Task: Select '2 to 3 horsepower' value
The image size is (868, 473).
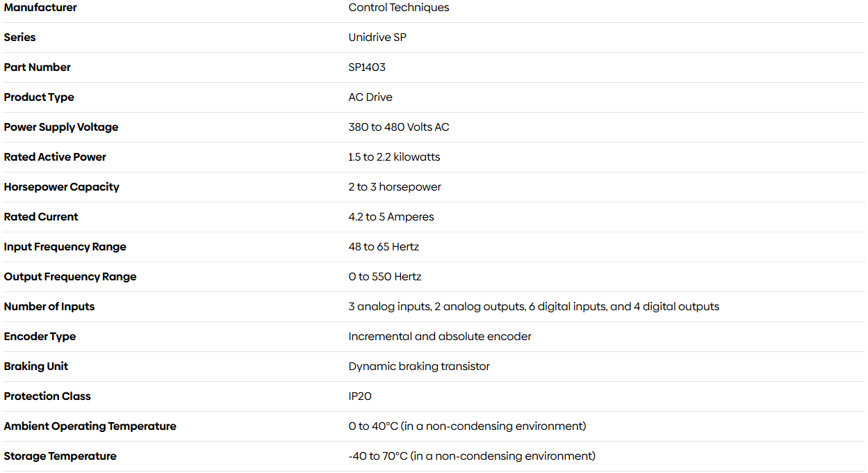Action: 395,187
